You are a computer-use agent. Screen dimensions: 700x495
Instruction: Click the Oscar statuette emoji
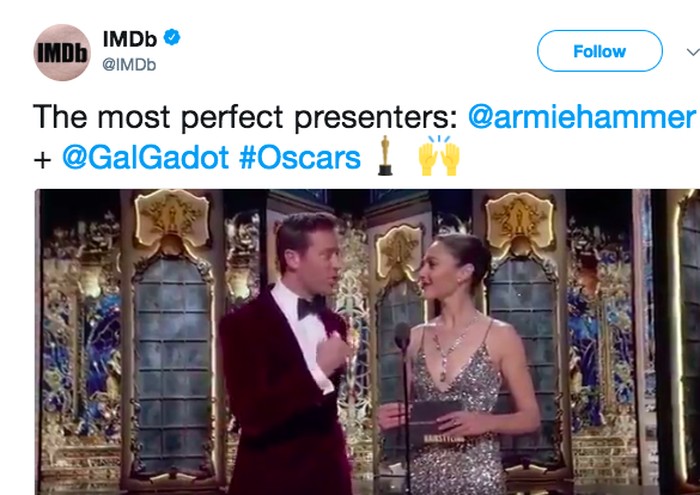point(384,157)
